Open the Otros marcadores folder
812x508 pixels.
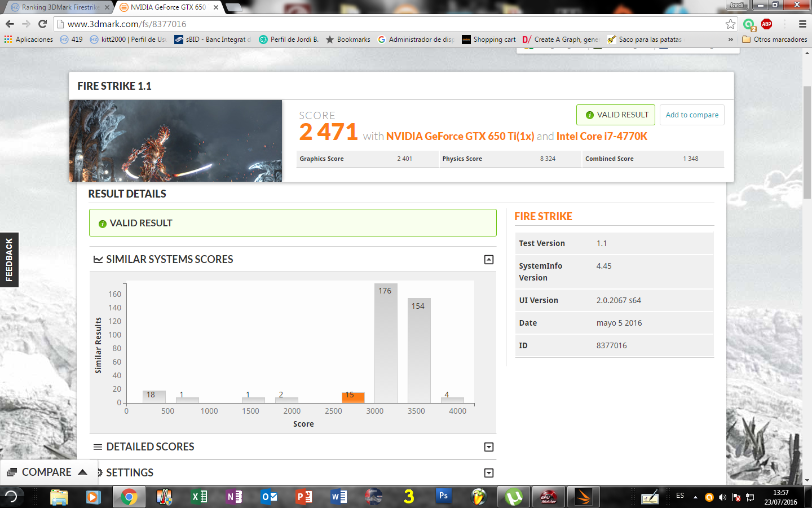point(775,40)
